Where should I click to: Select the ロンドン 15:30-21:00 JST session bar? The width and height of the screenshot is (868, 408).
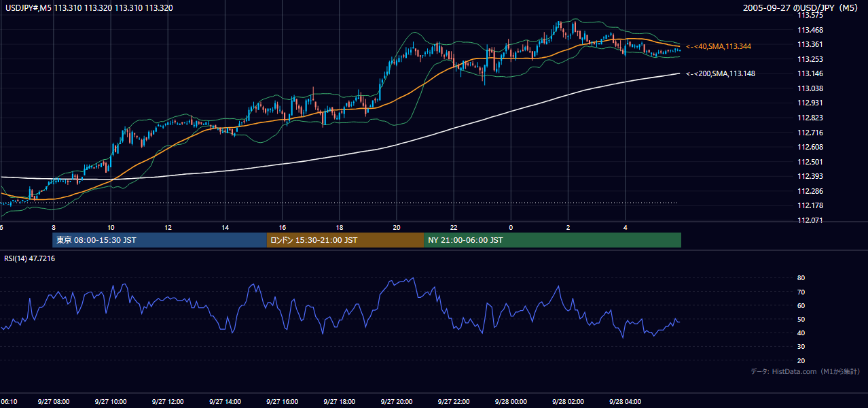(345, 240)
